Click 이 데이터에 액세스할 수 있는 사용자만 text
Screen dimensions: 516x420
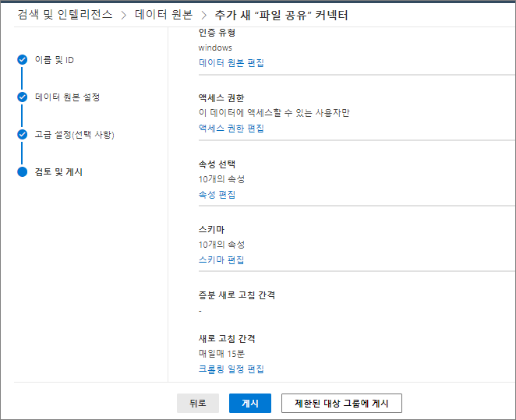coord(274,113)
